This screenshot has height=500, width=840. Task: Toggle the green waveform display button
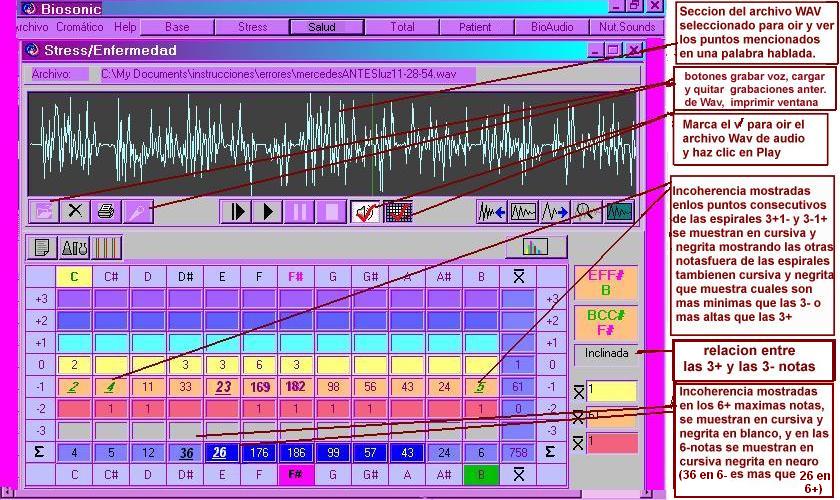coord(619,211)
